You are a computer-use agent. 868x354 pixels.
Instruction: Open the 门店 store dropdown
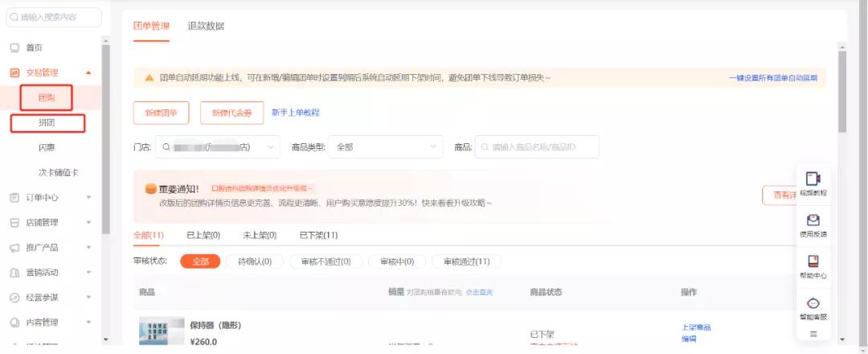[x=218, y=147]
